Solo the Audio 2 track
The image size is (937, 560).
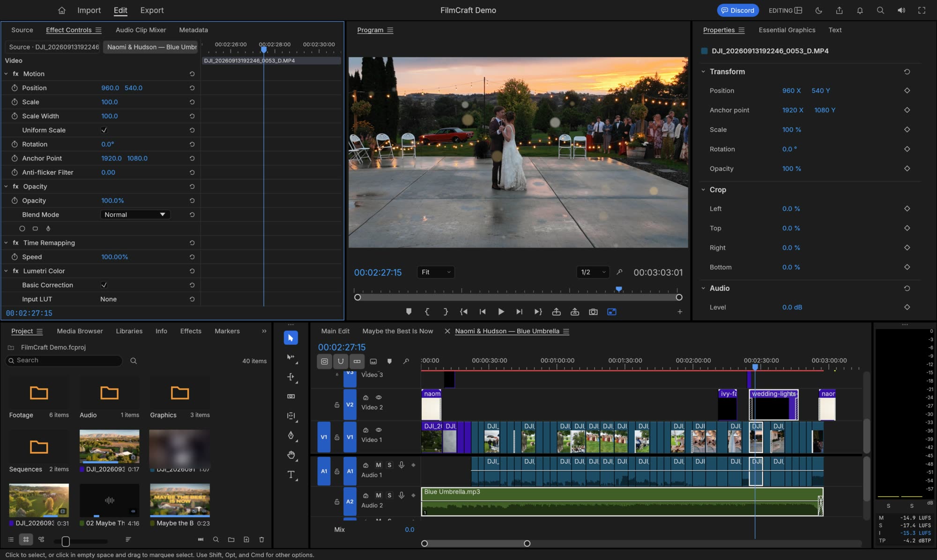pyautogui.click(x=389, y=495)
